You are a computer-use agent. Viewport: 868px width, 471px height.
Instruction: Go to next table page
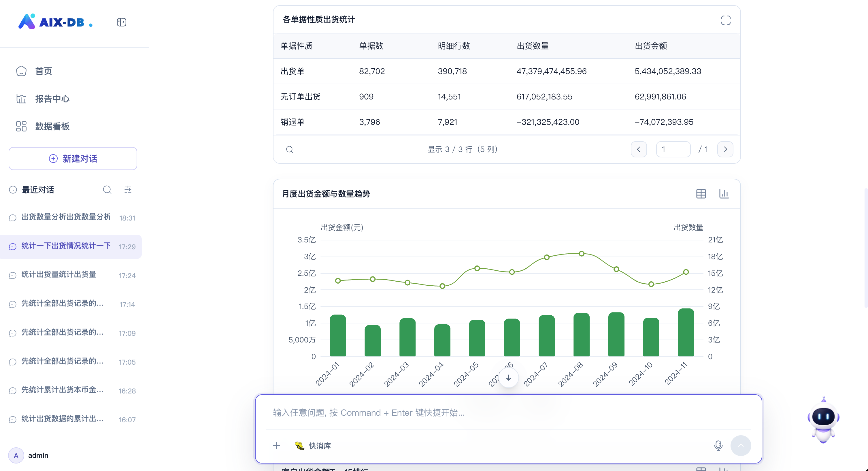[725, 149]
